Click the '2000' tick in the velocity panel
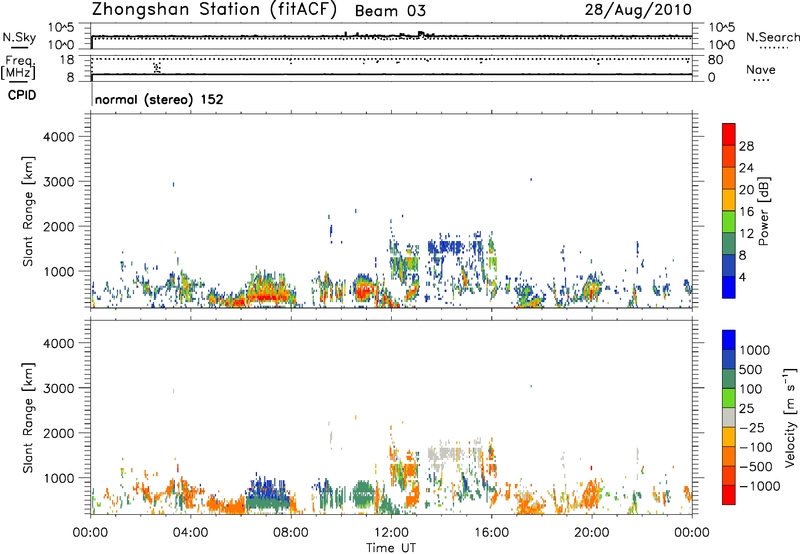Viewport: 800px width, 554px height. click(x=58, y=433)
